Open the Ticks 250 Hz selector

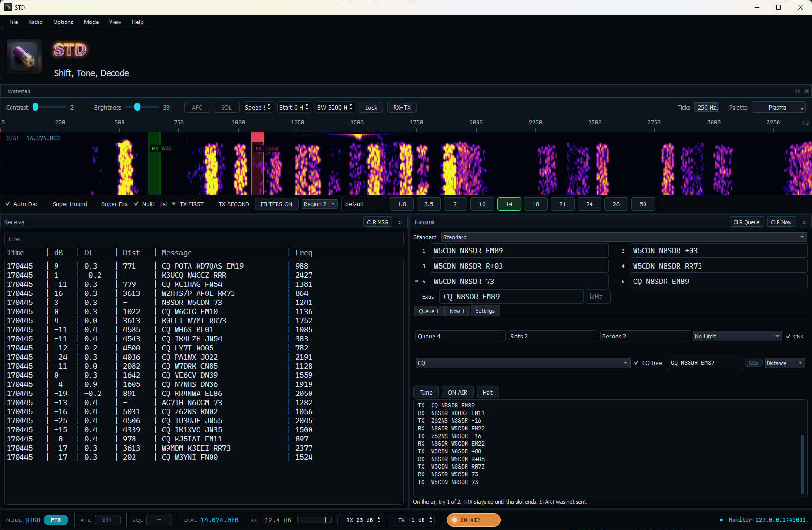point(707,107)
